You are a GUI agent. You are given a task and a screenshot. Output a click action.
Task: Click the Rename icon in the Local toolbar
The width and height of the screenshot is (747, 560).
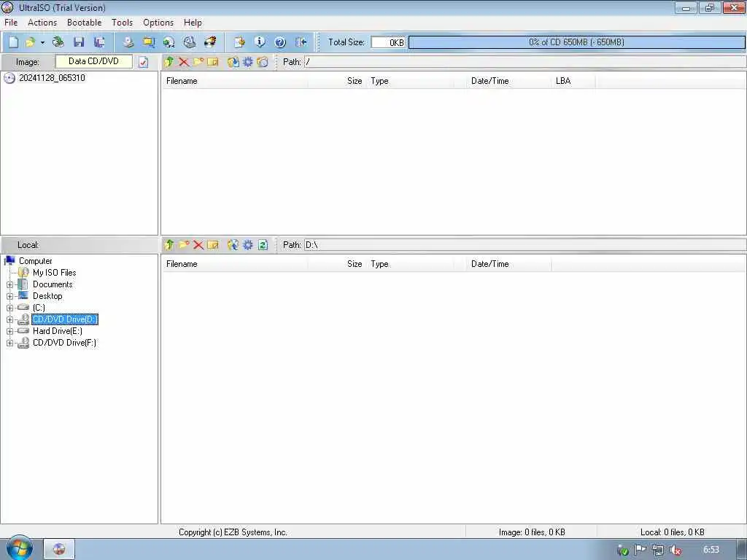(x=213, y=245)
